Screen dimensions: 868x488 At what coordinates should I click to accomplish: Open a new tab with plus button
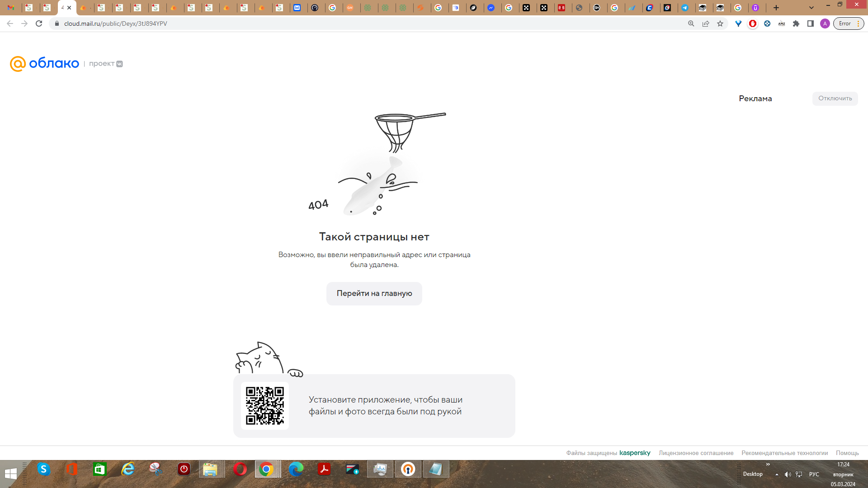(x=776, y=8)
